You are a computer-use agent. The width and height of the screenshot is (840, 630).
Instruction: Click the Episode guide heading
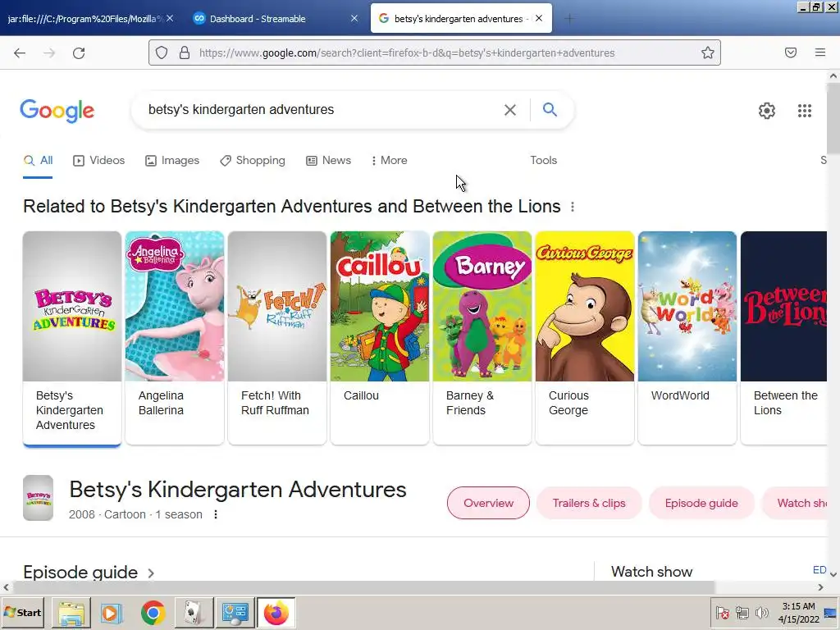(80, 572)
